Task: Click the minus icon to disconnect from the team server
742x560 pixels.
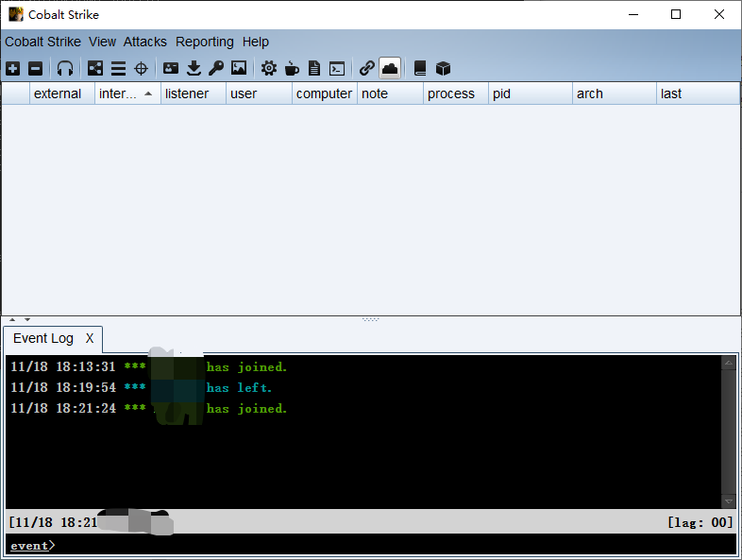Action: tap(35, 68)
